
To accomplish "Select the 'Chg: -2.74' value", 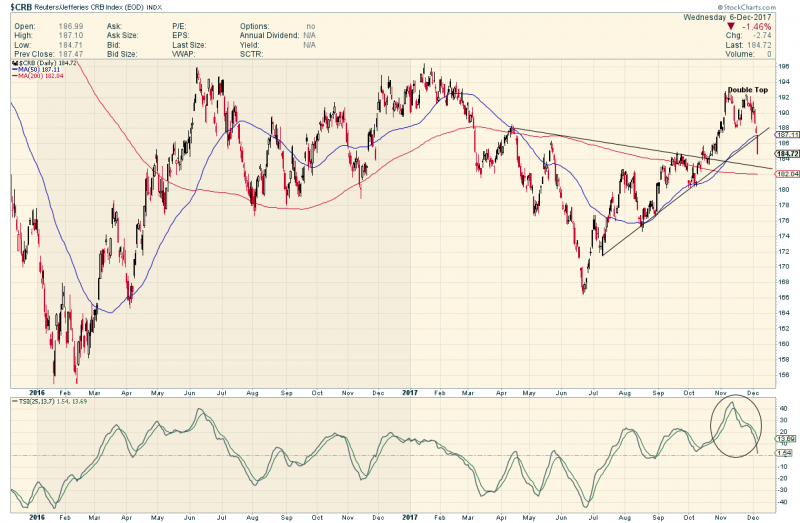I will pos(748,36).
